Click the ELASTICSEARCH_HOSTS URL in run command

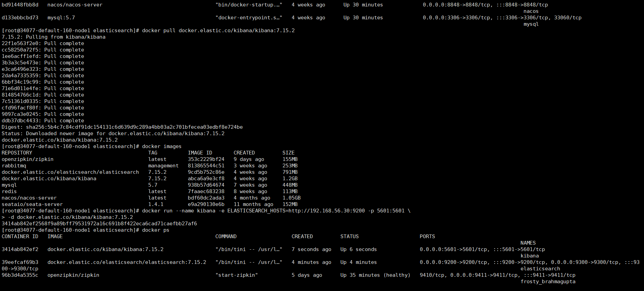327,211
